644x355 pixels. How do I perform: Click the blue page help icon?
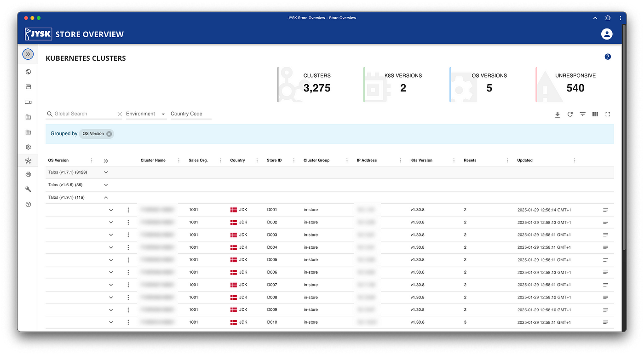[x=608, y=57]
